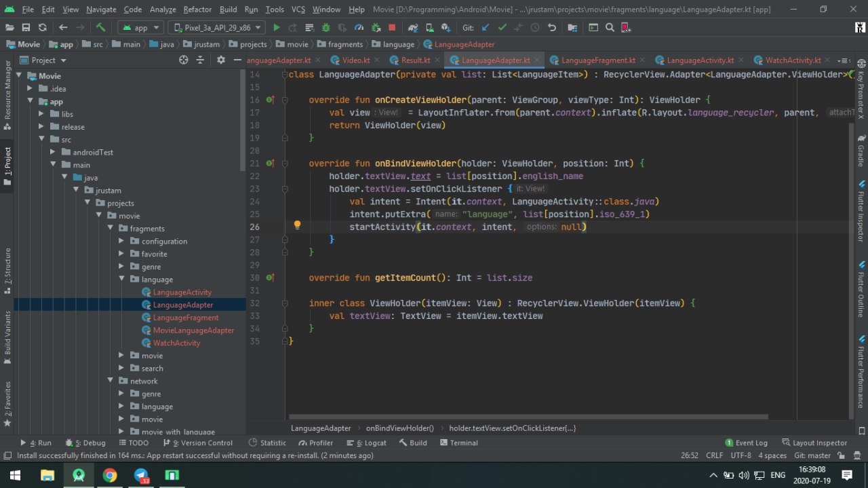The image size is (868, 488).
Task: Open the Terminal tool window
Action: coord(459,443)
